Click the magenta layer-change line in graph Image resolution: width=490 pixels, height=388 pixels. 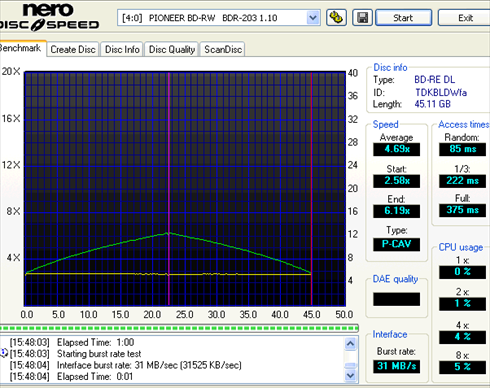point(169,188)
